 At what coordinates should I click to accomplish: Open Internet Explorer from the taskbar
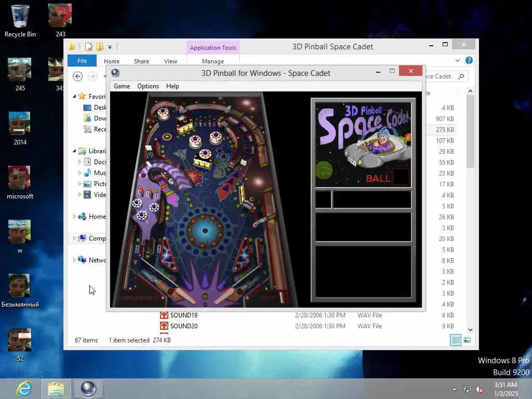click(x=24, y=389)
